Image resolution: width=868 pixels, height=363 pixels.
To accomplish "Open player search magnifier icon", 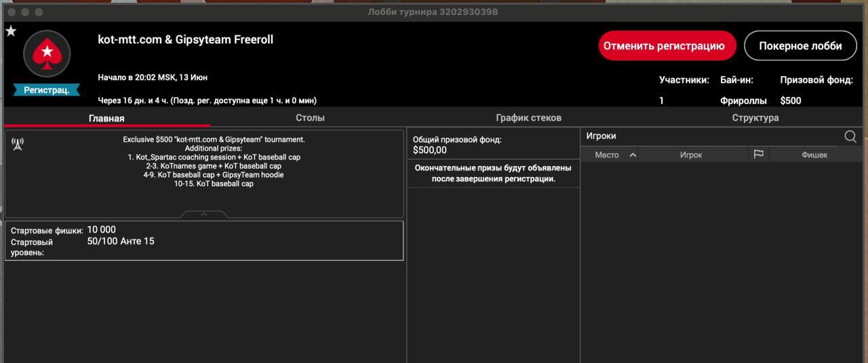I will (850, 136).
